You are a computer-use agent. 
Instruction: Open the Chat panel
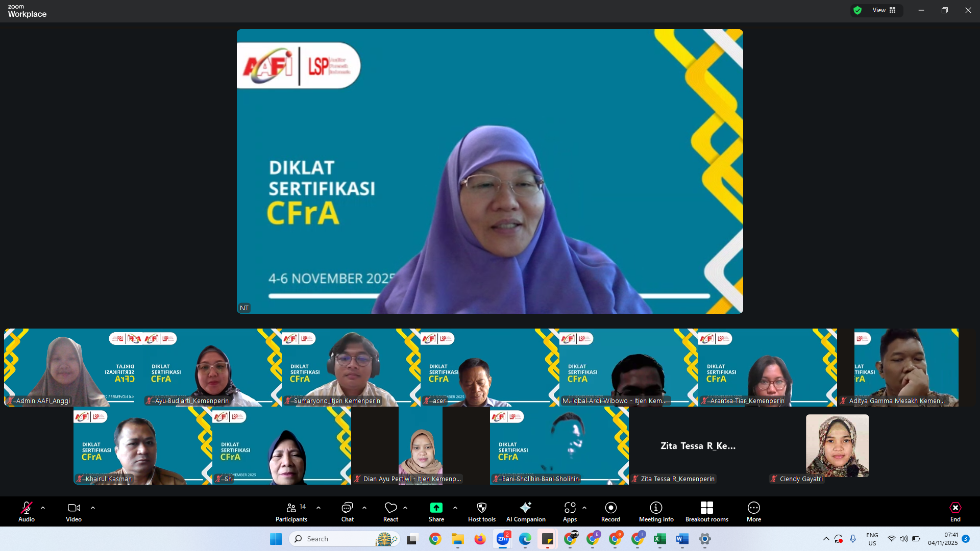point(347,512)
